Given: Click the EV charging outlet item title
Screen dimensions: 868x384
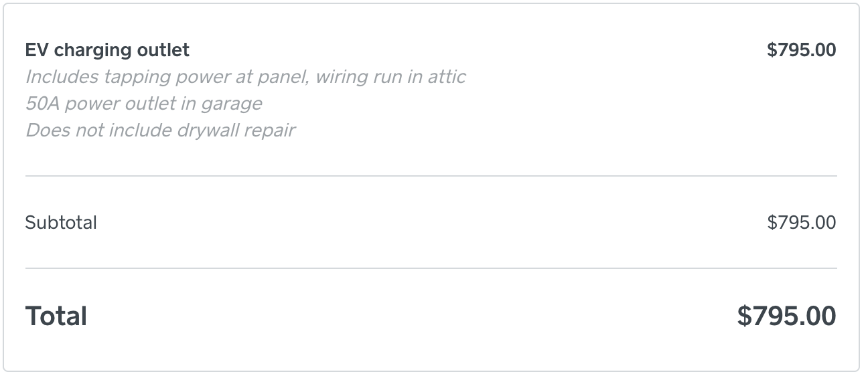Looking at the screenshot, I should pyautogui.click(x=107, y=50).
